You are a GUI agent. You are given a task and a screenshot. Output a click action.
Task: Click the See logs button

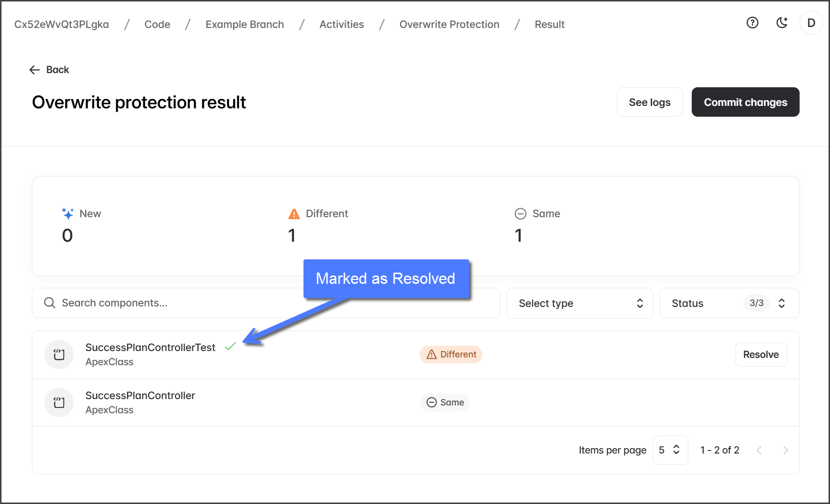tap(649, 102)
